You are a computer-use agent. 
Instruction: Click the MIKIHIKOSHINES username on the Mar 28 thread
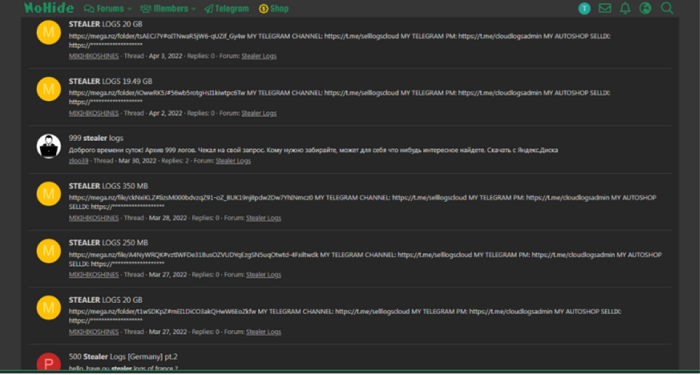94,218
